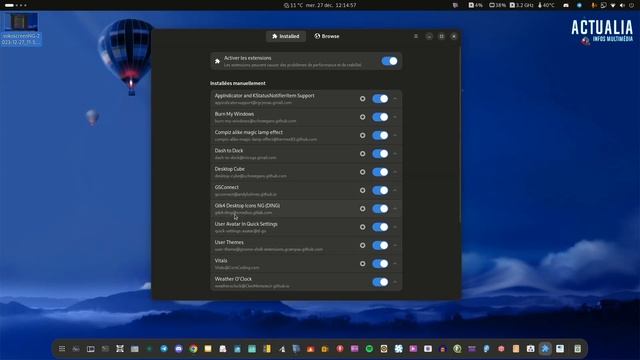The width and height of the screenshot is (640, 360).
Task: Click the extensions list scrollbar
Action: 460,135
